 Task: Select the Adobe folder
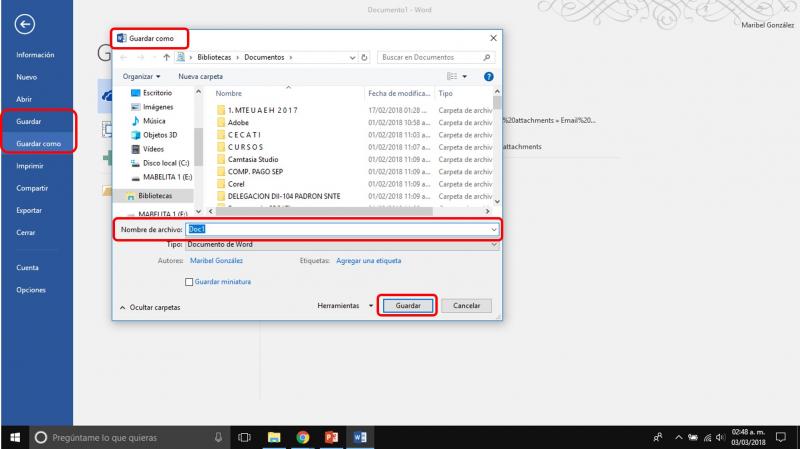238,122
